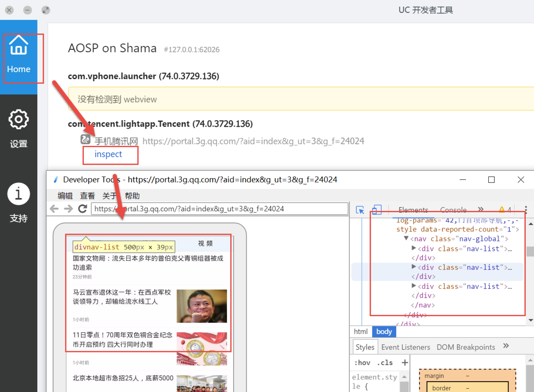This screenshot has height=392, width=534.
Task: Collapse the nav-global node
Action: [x=406, y=238]
